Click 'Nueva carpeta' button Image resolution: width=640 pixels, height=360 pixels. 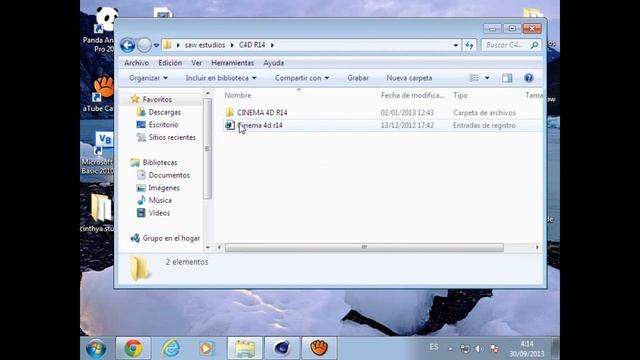click(x=409, y=78)
